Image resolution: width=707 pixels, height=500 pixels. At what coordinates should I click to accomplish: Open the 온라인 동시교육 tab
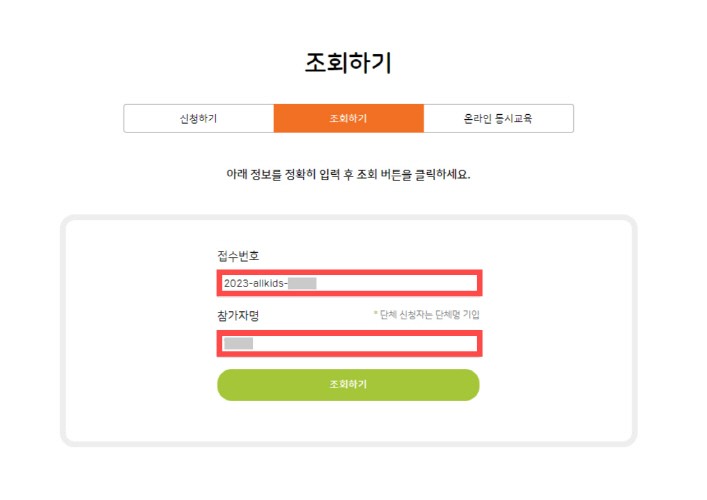pyautogui.click(x=498, y=119)
